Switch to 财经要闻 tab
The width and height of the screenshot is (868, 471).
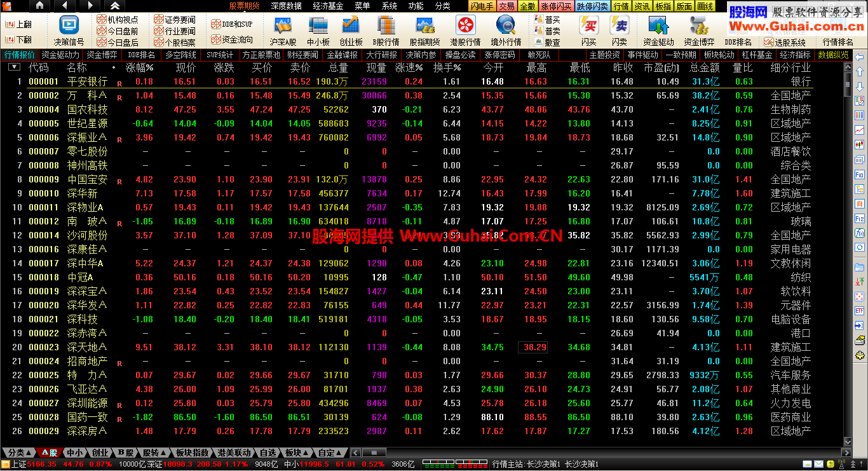(x=302, y=55)
